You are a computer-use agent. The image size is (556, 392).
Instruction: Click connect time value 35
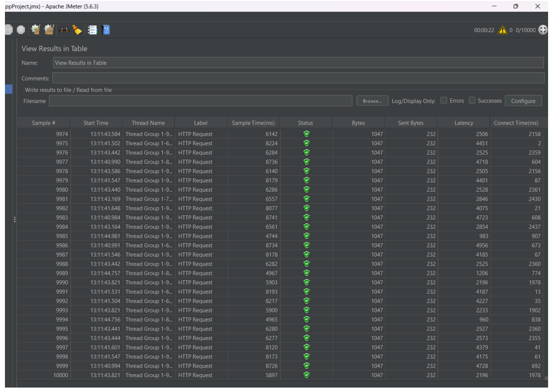point(538,301)
